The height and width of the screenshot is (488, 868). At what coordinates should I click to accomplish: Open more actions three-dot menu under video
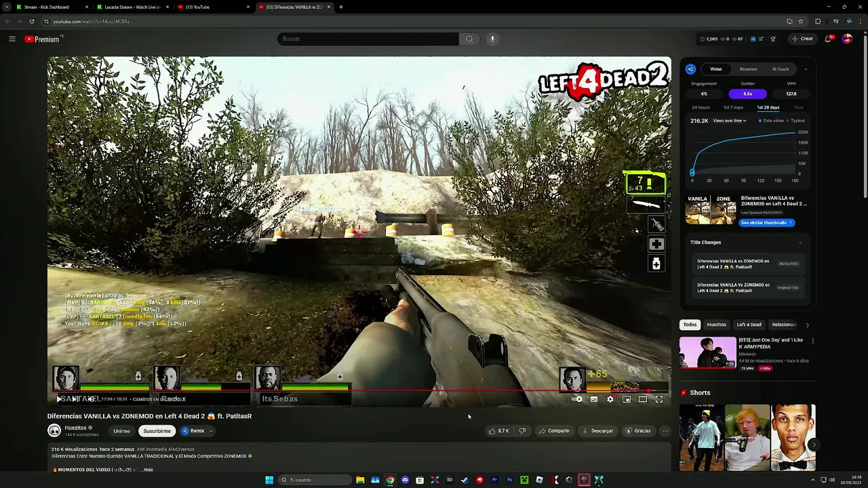point(665,430)
